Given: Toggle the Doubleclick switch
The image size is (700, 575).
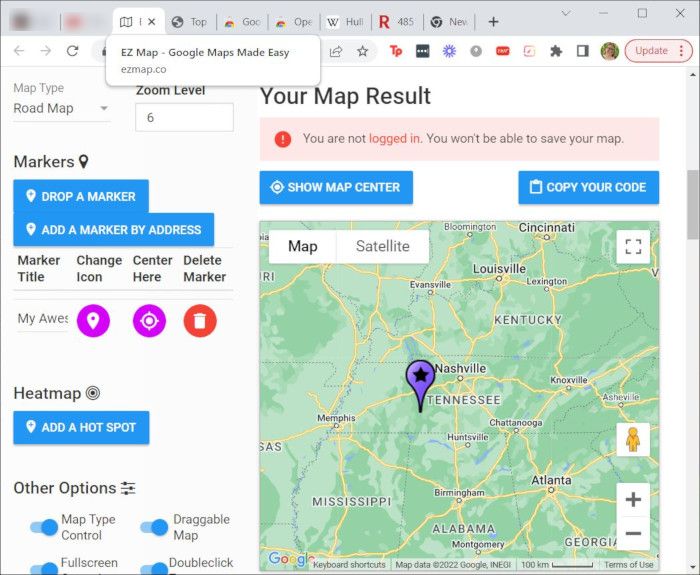Looking at the screenshot, I should pos(154,569).
